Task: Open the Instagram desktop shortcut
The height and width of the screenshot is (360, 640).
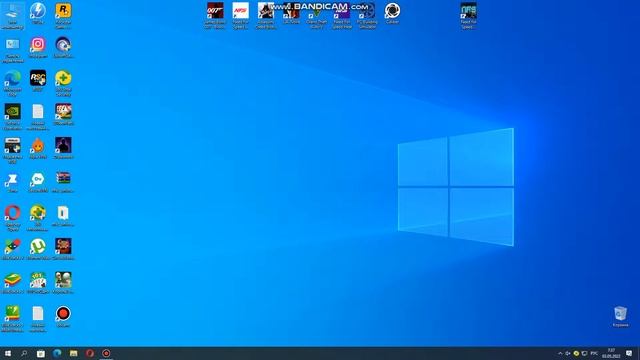Action: tap(38, 47)
